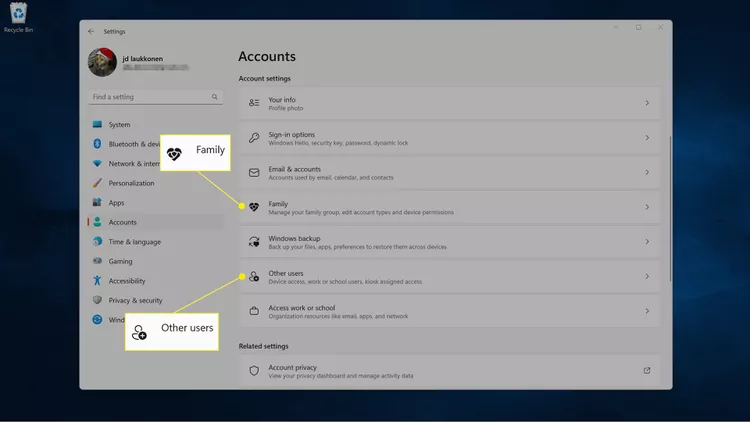Open Account privacy external link icon
This screenshot has height=422, width=750.
pyautogui.click(x=647, y=370)
